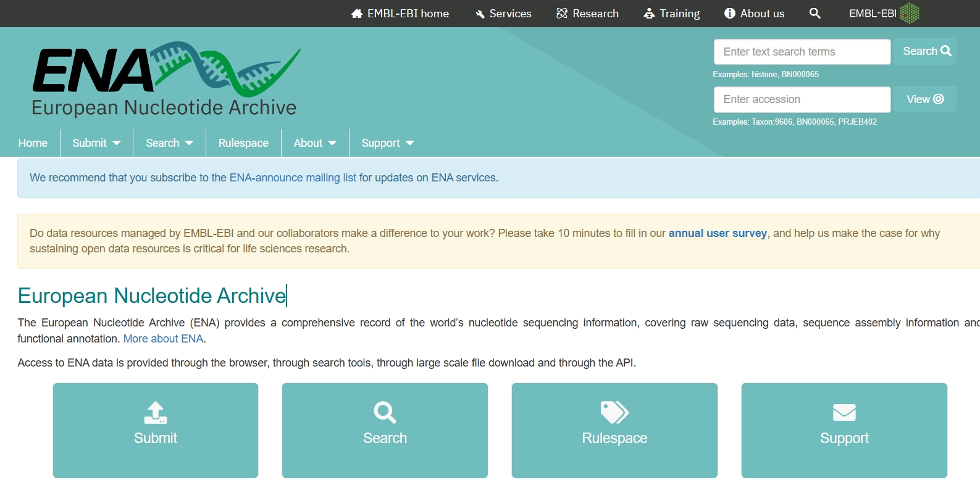Click the EMBL-EBI text in top bar
Image resolution: width=980 pixels, height=485 pixels.
pyautogui.click(x=873, y=14)
